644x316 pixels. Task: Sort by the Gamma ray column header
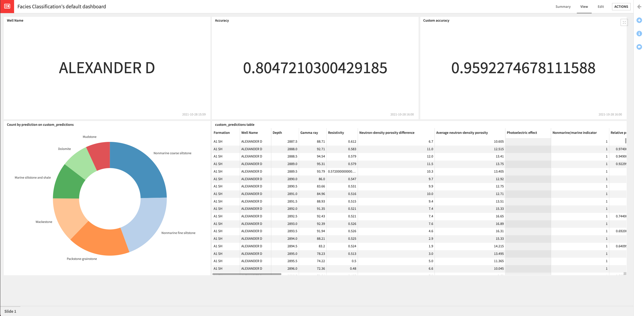tap(309, 133)
